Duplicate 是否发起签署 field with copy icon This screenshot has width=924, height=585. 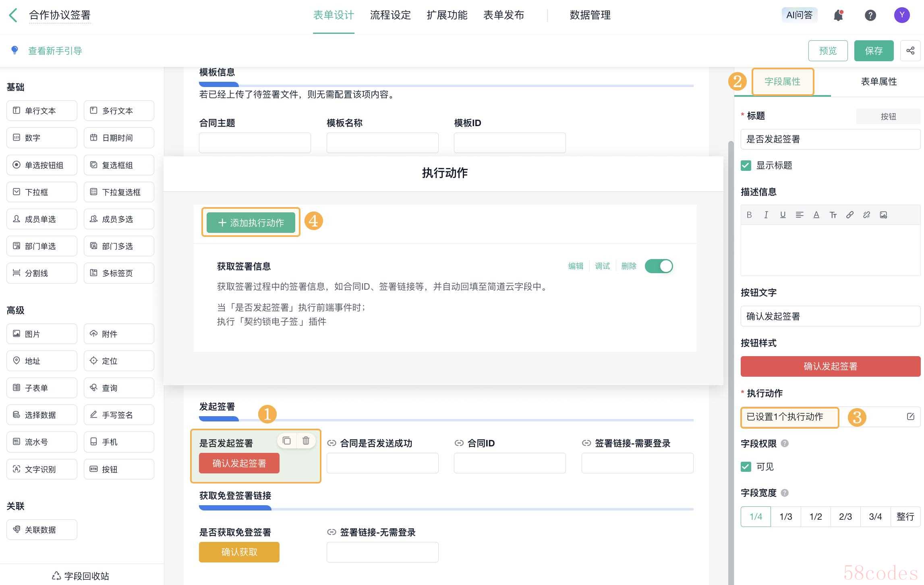click(287, 441)
